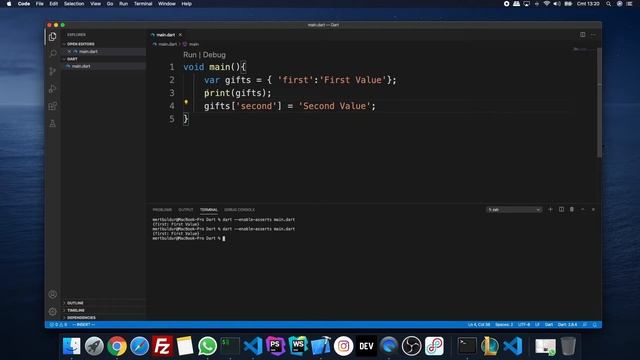Click the editor minimap
Image resolution: width=640 pixels, height=360 pixels.
pyautogui.click(x=584, y=49)
